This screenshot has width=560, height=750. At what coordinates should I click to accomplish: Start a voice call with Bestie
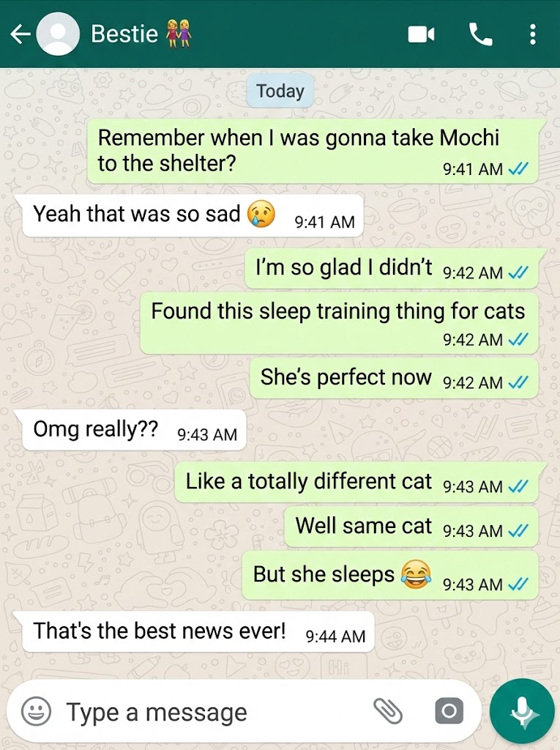coord(480,34)
